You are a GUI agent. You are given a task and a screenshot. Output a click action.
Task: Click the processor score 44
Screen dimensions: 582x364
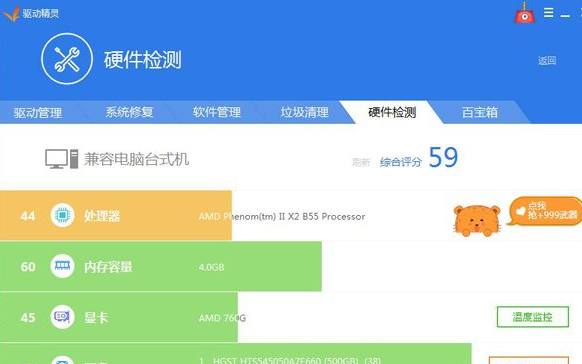pyautogui.click(x=28, y=216)
